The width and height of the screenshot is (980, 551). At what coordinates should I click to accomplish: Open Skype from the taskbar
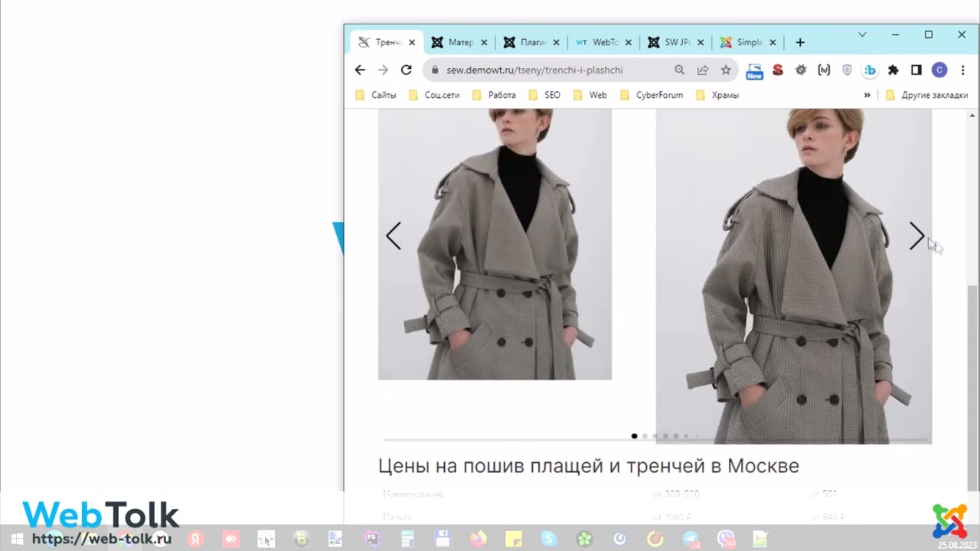(x=549, y=539)
